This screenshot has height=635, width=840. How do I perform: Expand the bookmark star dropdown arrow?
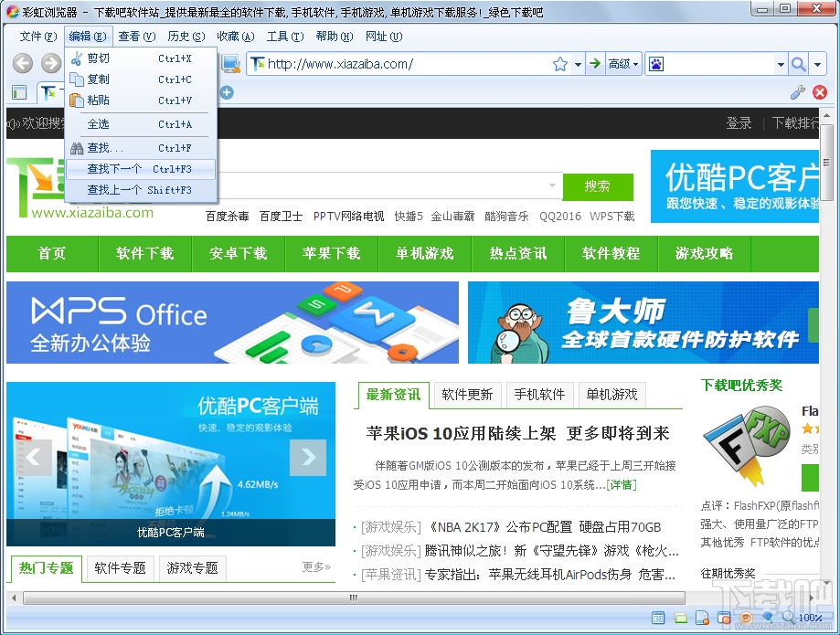(578, 64)
